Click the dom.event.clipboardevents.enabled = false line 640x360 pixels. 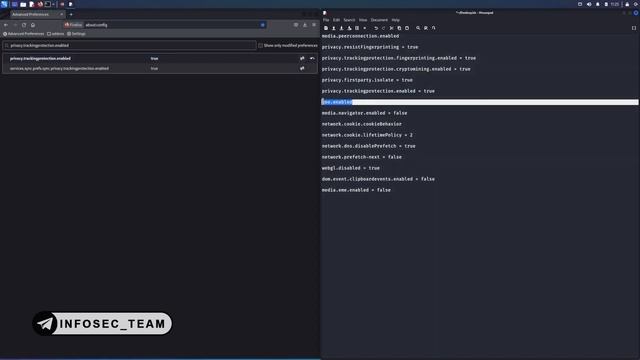tap(378, 179)
